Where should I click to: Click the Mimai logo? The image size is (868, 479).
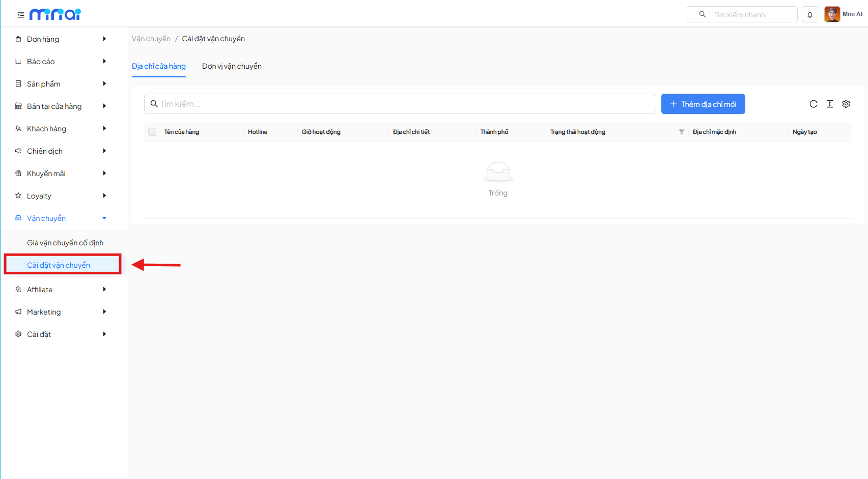(55, 14)
